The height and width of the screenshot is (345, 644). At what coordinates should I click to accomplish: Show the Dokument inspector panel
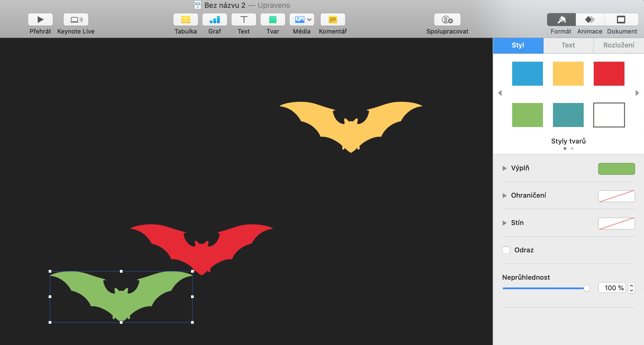tap(621, 20)
